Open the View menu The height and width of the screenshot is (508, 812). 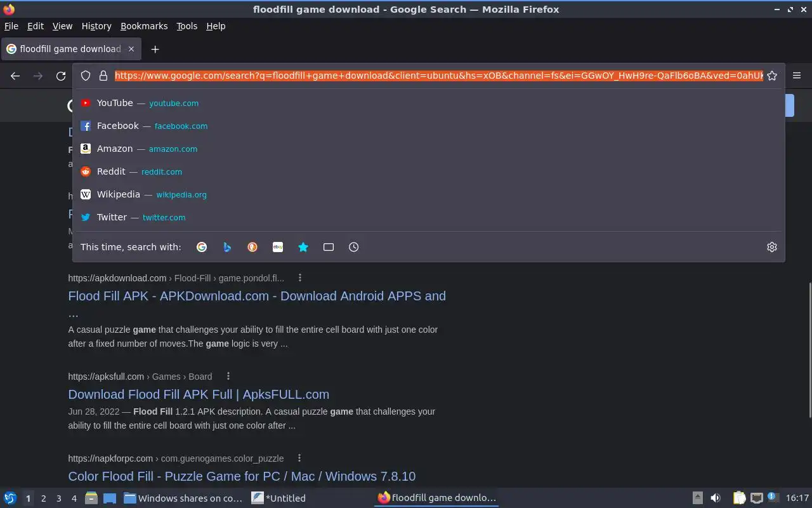62,26
